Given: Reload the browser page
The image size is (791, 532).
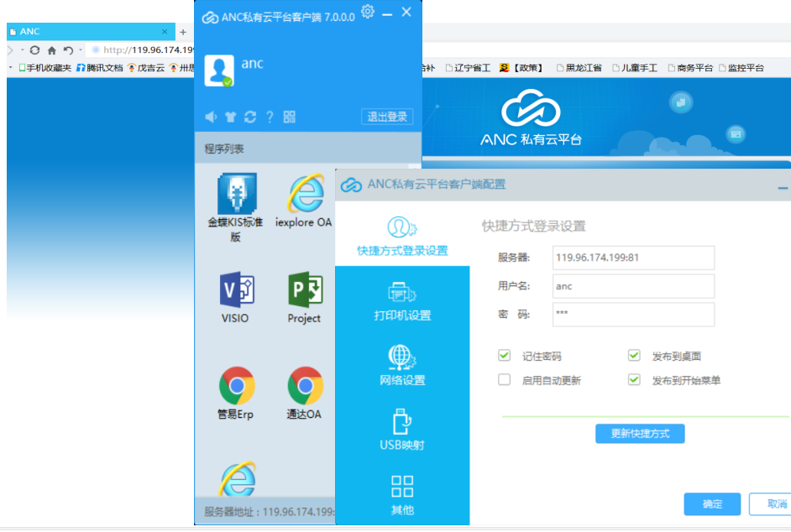Looking at the screenshot, I should (x=34, y=50).
